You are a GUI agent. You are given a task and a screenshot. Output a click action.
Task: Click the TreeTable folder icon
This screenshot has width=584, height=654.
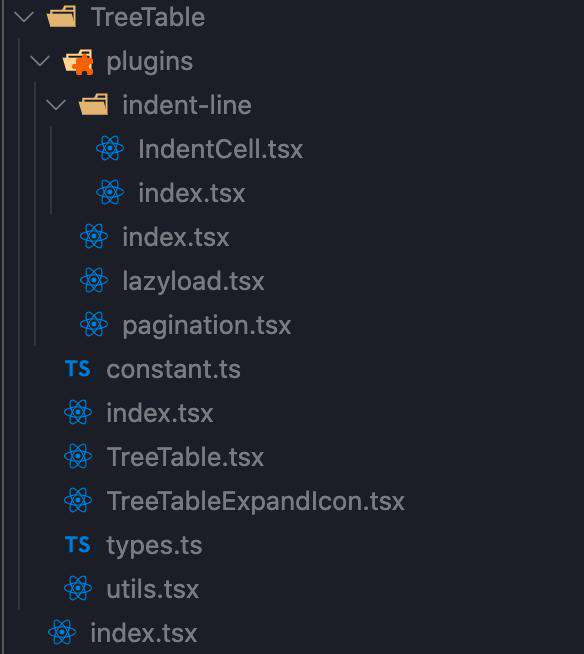(x=62, y=17)
